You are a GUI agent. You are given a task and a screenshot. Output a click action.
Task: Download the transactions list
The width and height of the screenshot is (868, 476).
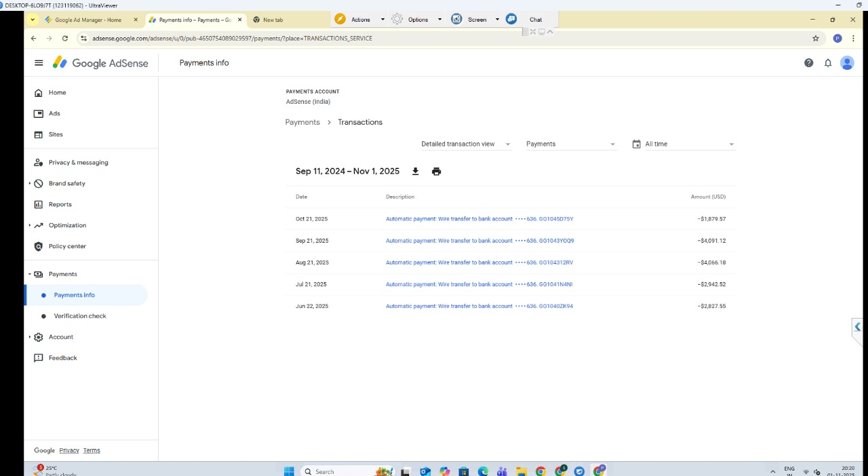[416, 172]
